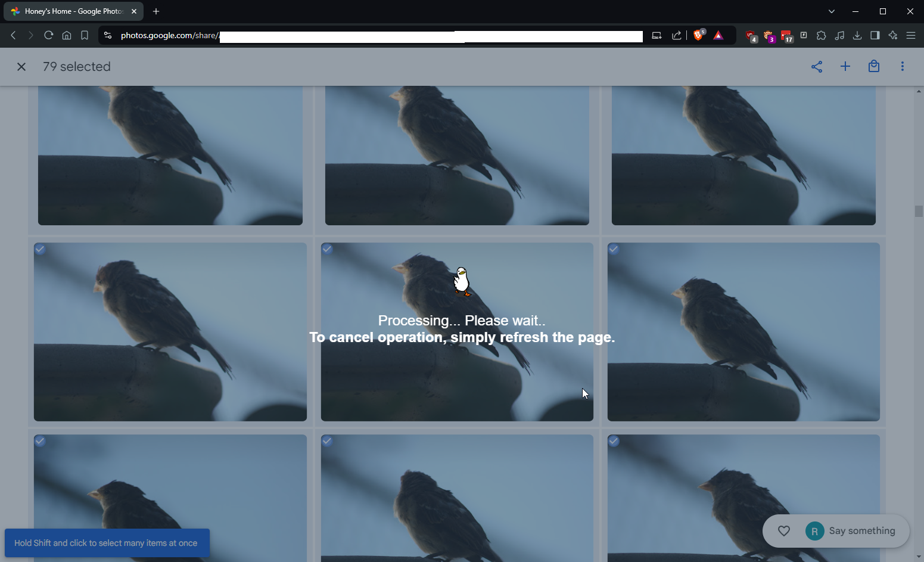The height and width of the screenshot is (562, 924).
Task: Click the install app icon in address bar
Action: coord(657,35)
